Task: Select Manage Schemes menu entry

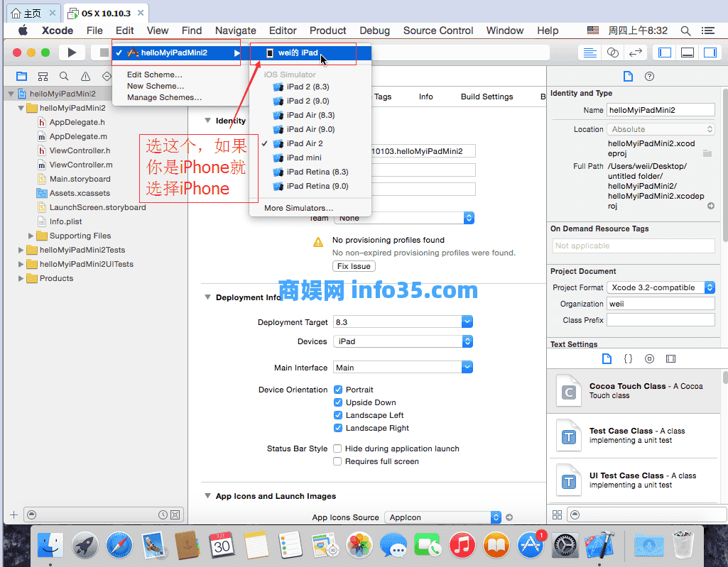Action: coord(164,97)
